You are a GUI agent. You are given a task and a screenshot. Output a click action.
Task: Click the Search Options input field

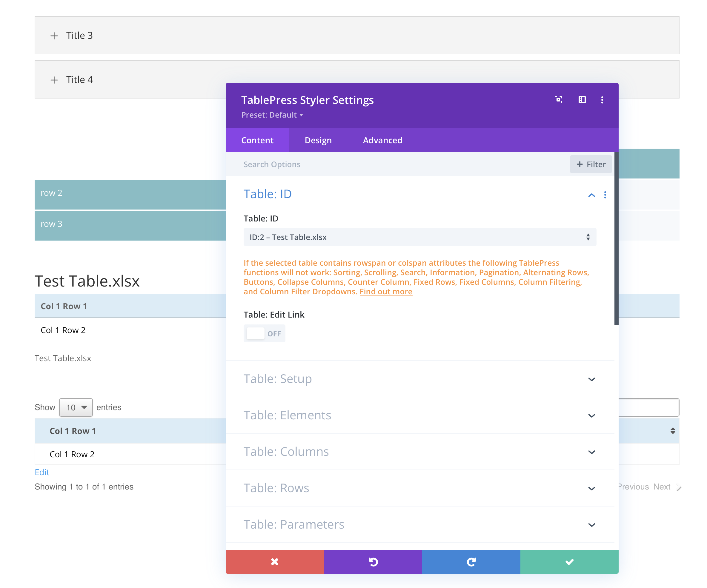[404, 164]
